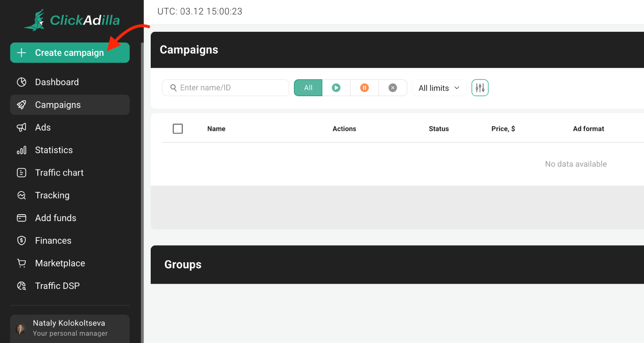This screenshot has height=343, width=644.
Task: Click the Marketplace cart icon
Action: click(21, 263)
